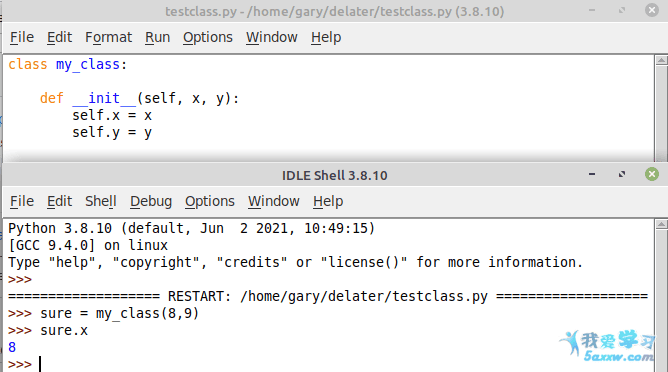Open the Shell menu in IDLE Shell
668x372 pixels.
pos(101,201)
